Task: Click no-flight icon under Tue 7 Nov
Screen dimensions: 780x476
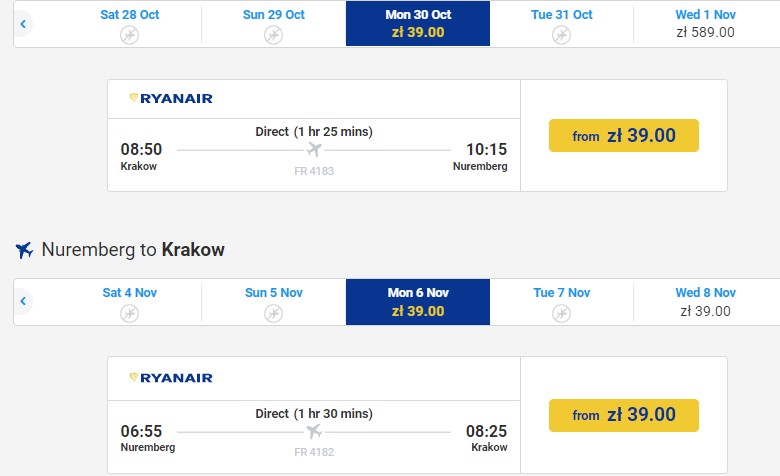Action: [x=561, y=313]
